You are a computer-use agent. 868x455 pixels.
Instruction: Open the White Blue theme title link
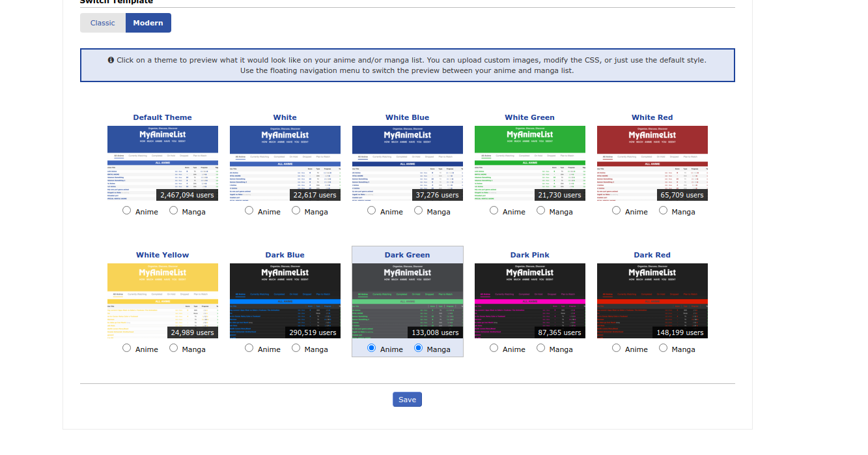pyautogui.click(x=408, y=117)
